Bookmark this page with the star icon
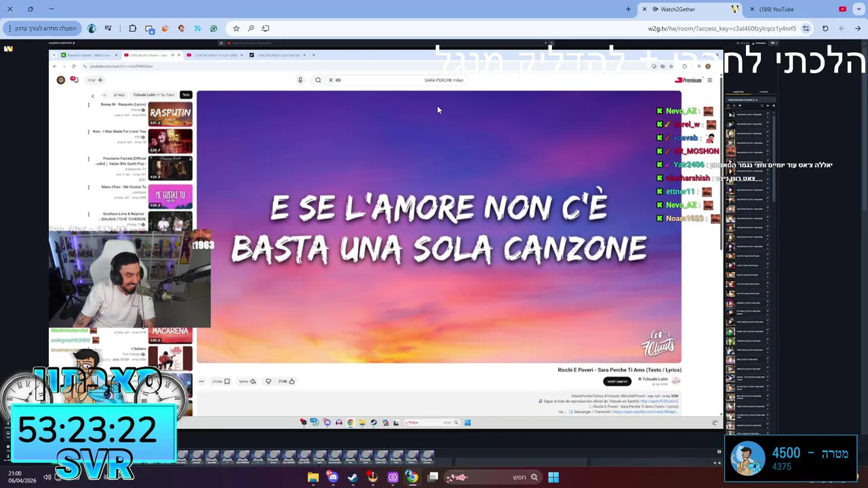The image size is (868, 488). pos(236,28)
